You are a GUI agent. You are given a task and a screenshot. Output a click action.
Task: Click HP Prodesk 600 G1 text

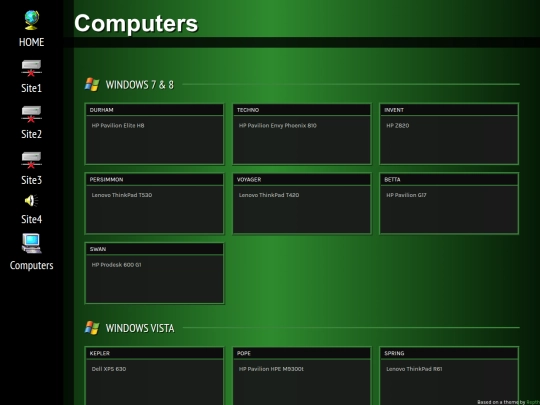(x=116, y=265)
